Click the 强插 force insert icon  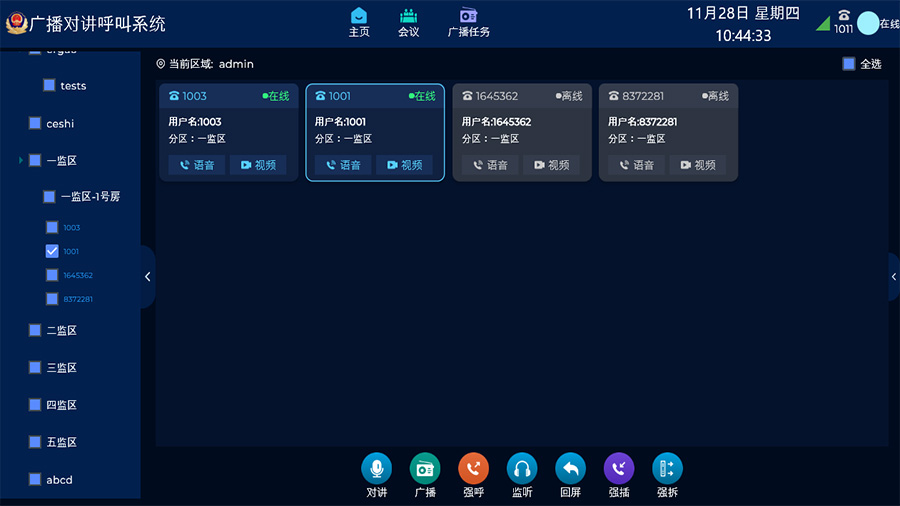click(619, 468)
